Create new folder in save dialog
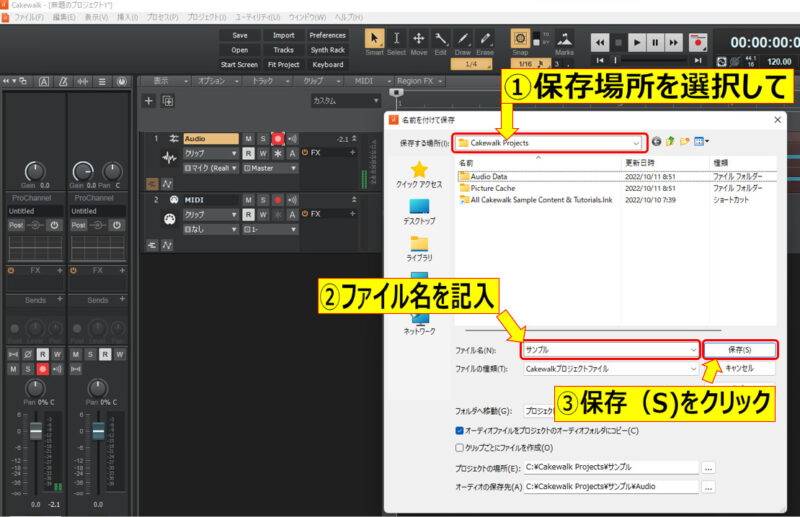This screenshot has width=800, height=517. (x=684, y=141)
